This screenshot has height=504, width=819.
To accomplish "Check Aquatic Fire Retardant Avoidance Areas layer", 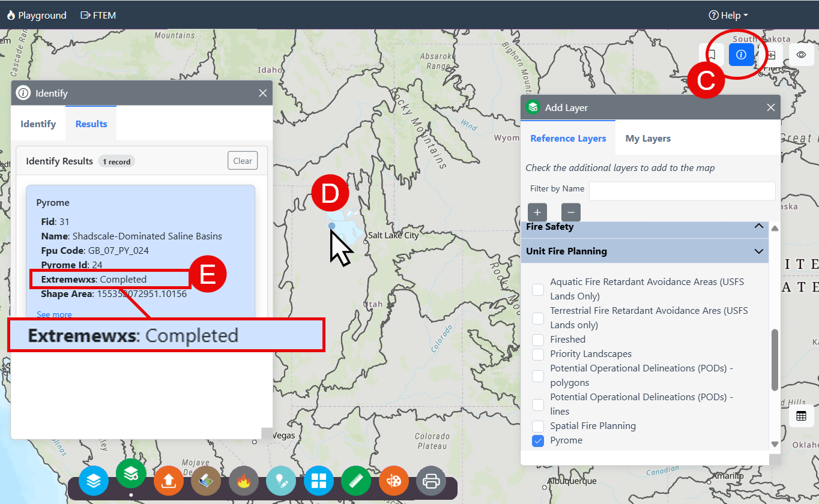I will point(538,289).
